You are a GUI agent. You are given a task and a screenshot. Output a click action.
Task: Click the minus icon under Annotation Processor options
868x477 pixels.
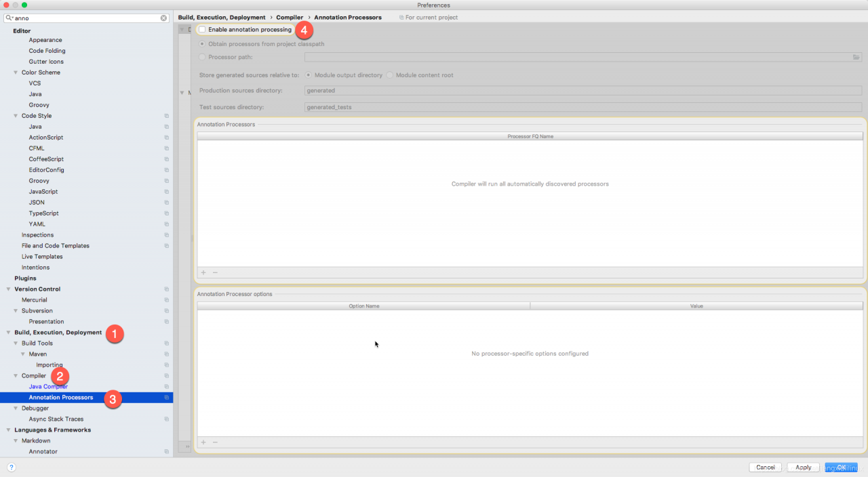[215, 442]
